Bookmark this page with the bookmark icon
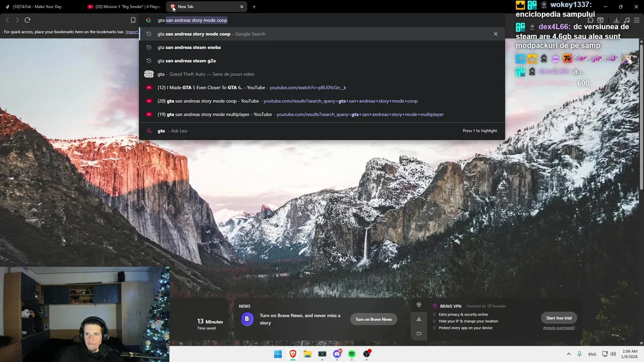This screenshot has width=644, height=362. [133, 20]
